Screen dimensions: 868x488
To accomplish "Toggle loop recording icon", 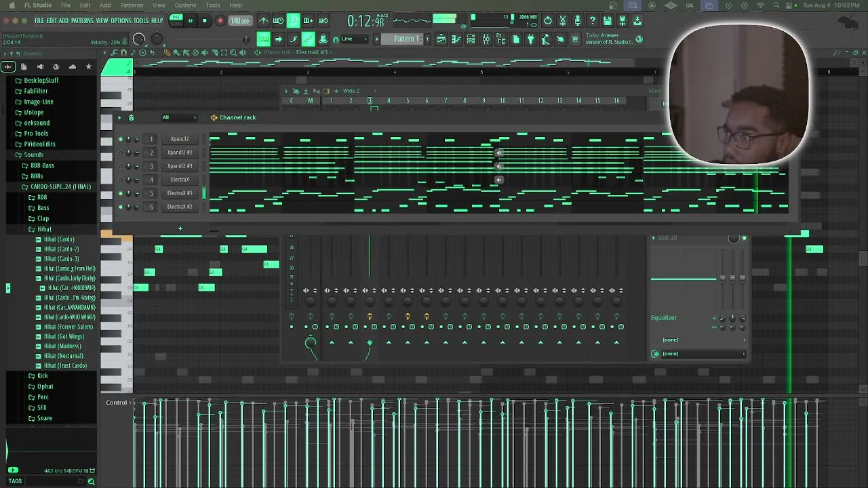I will point(323,20).
